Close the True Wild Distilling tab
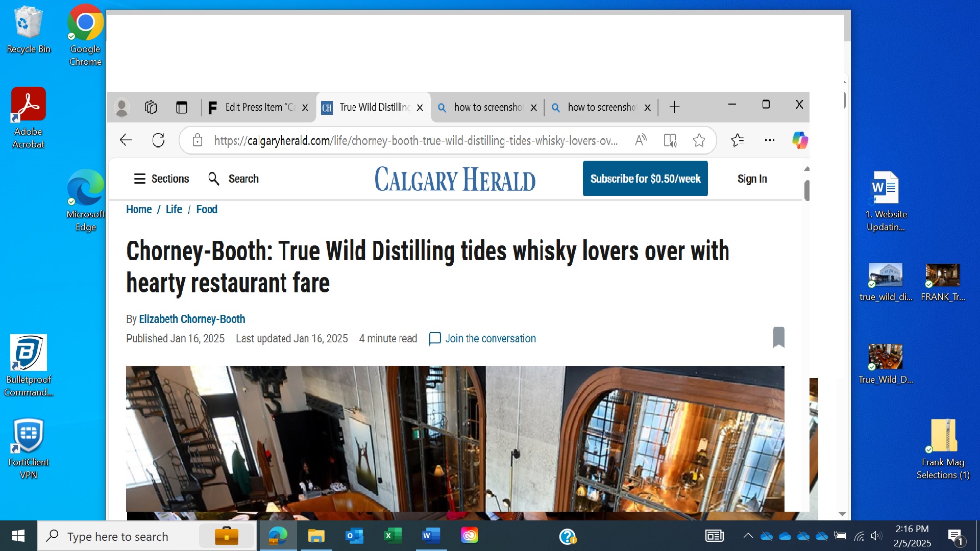This screenshot has width=980, height=551. 420,108
